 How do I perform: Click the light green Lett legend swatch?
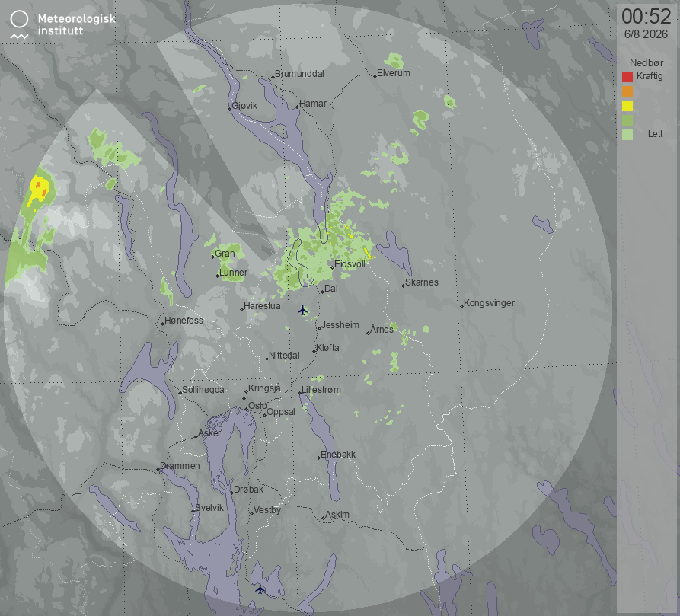point(627,134)
